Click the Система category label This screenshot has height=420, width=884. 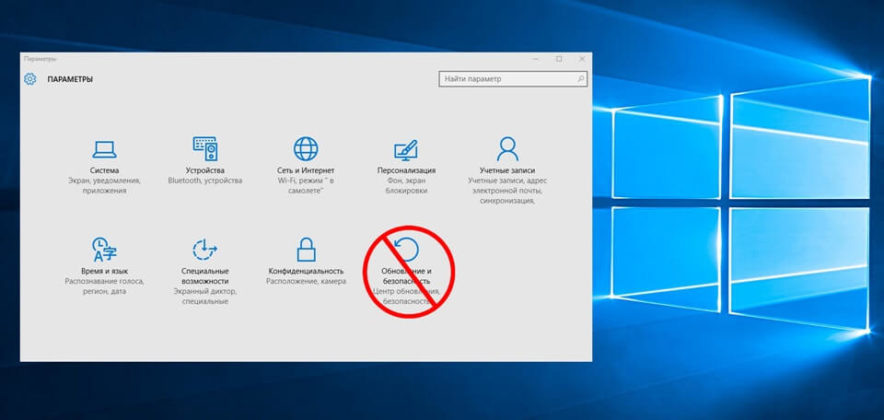click(x=104, y=170)
